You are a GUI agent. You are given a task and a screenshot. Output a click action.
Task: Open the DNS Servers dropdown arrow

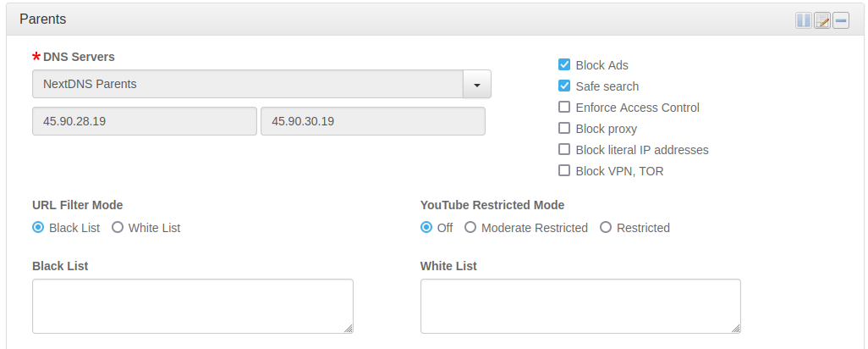(x=477, y=85)
